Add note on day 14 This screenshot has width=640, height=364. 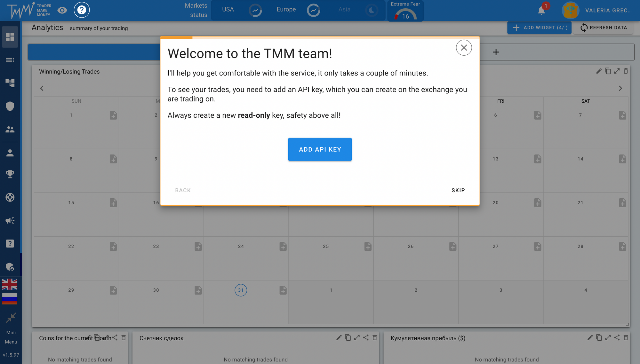[x=622, y=159]
